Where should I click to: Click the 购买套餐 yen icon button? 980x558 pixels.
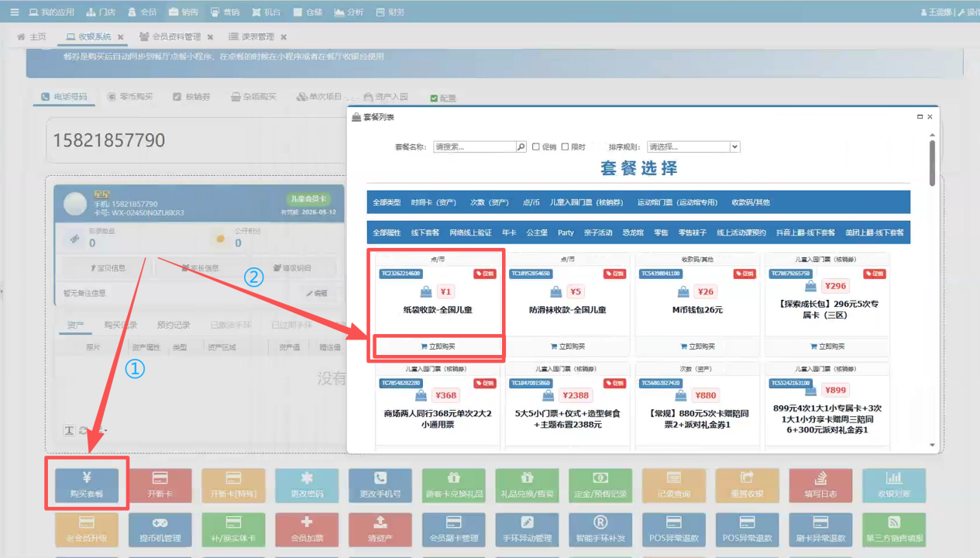[x=86, y=484]
